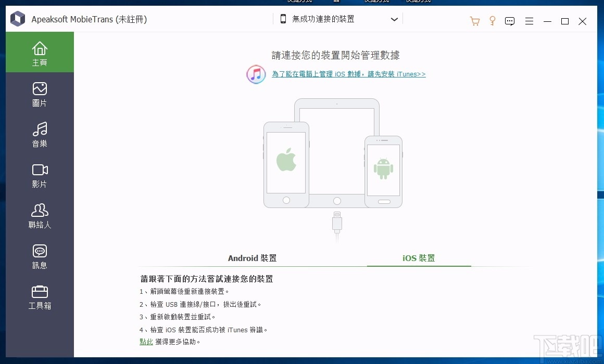This screenshot has height=364, width=604.
Task: Click instruction text 解鎖螢幕後重新連接裝置
Action: (184, 291)
